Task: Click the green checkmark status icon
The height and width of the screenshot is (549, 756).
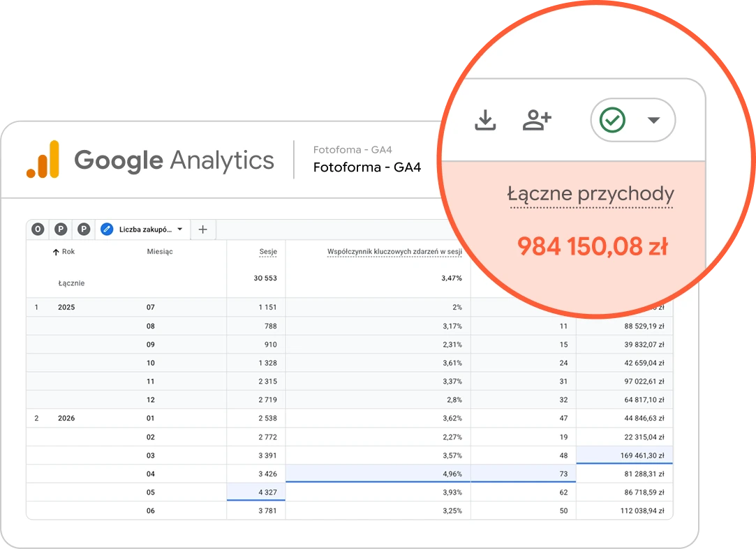Action: pyautogui.click(x=612, y=120)
